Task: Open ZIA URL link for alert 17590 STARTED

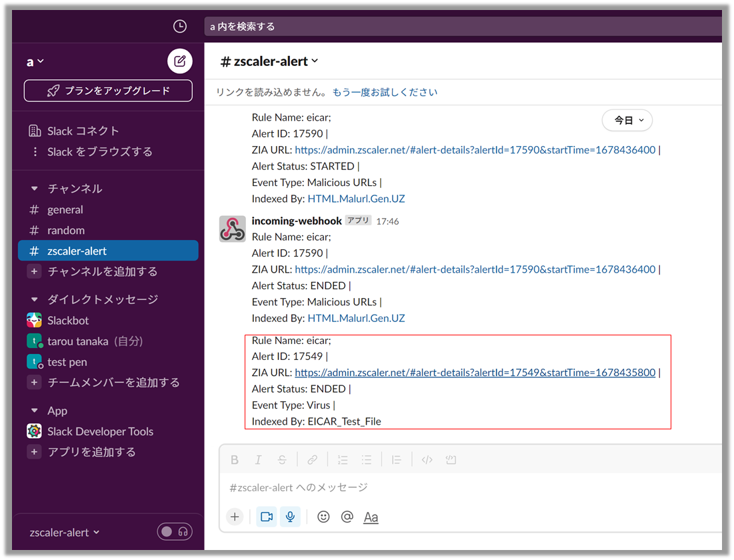Action: [x=475, y=150]
